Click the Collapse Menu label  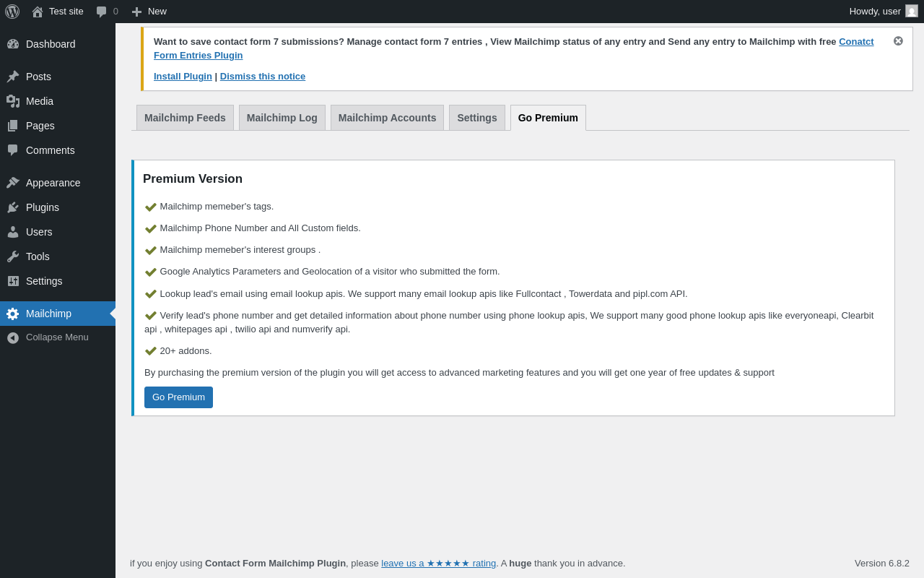click(x=57, y=337)
